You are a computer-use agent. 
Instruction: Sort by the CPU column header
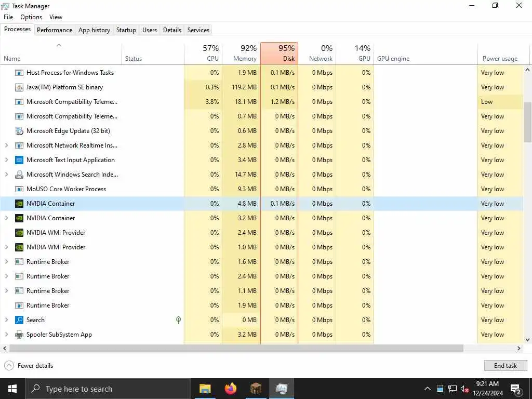[x=203, y=54]
